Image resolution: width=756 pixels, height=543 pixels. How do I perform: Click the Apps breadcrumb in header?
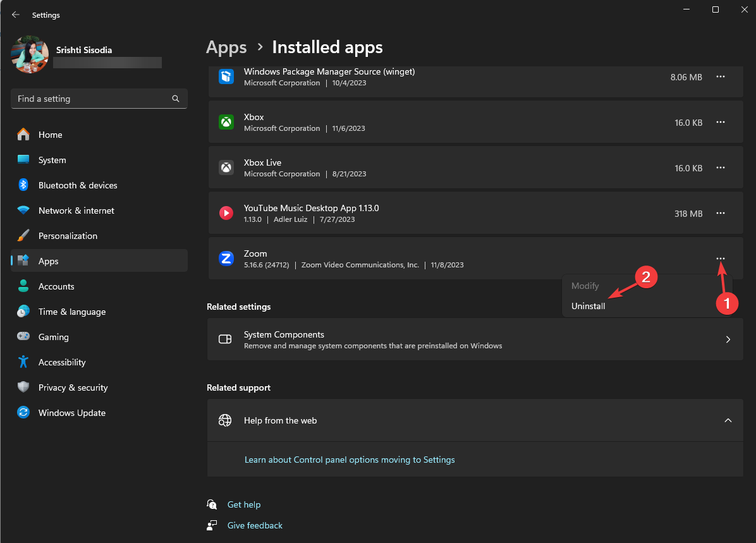coord(226,47)
